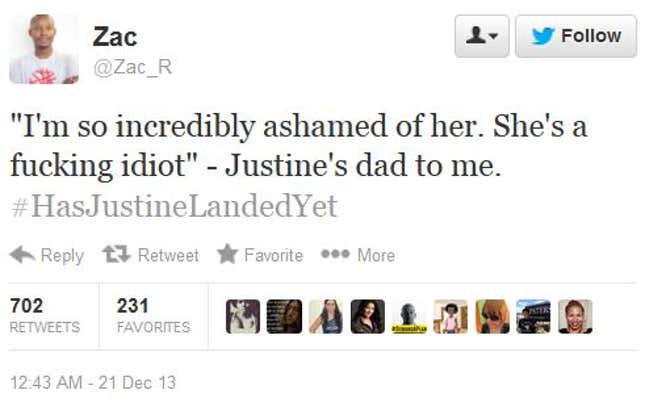Open the #HasJustineLandedYet hashtag
The width and height of the screenshot is (645, 419).
click(175, 207)
